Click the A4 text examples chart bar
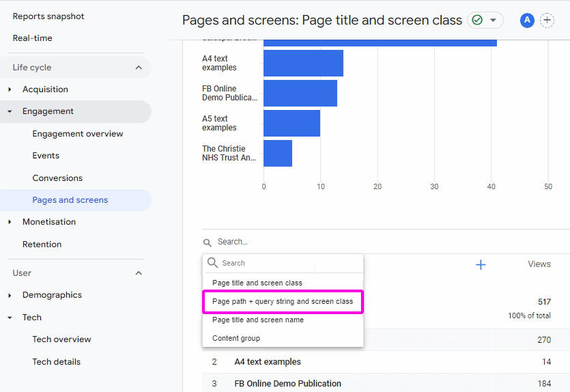570x392 pixels. pyautogui.click(x=303, y=64)
